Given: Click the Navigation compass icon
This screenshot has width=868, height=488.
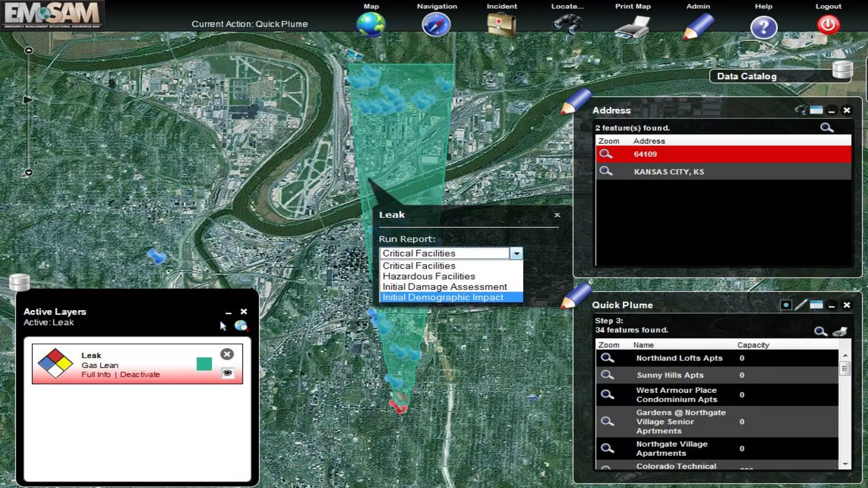Looking at the screenshot, I should click(x=436, y=25).
